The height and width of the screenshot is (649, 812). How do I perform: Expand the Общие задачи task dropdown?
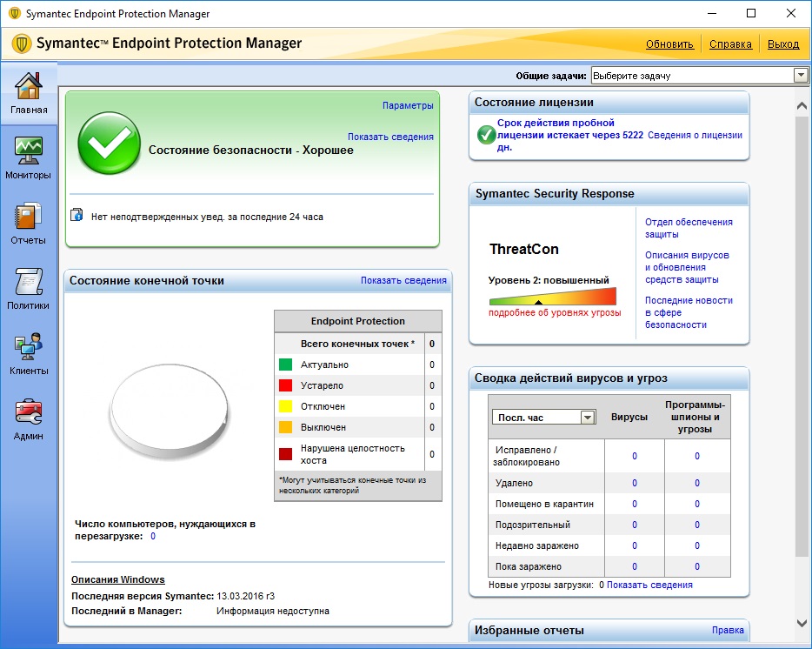800,76
